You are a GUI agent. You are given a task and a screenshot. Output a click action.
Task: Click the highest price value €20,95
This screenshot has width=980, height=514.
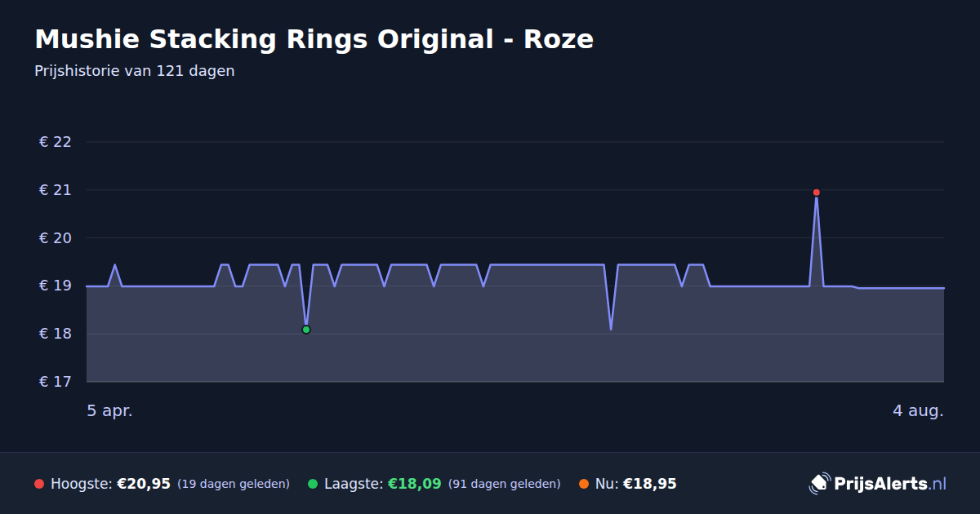pyautogui.click(x=144, y=484)
